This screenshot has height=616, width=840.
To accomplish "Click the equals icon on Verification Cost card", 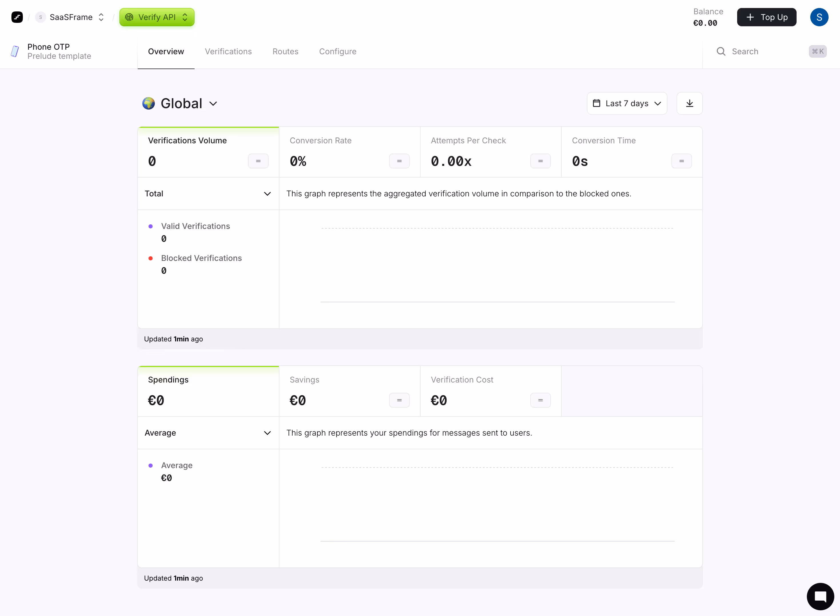I will click(x=540, y=400).
